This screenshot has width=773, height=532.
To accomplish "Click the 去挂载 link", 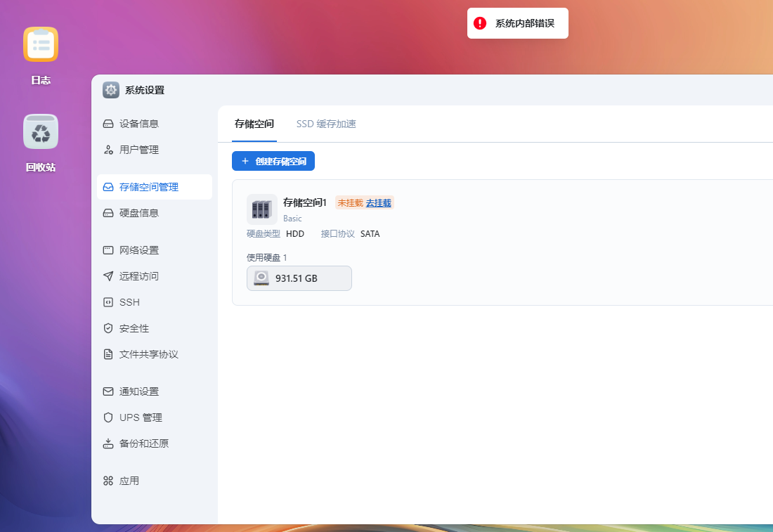I will point(378,202).
